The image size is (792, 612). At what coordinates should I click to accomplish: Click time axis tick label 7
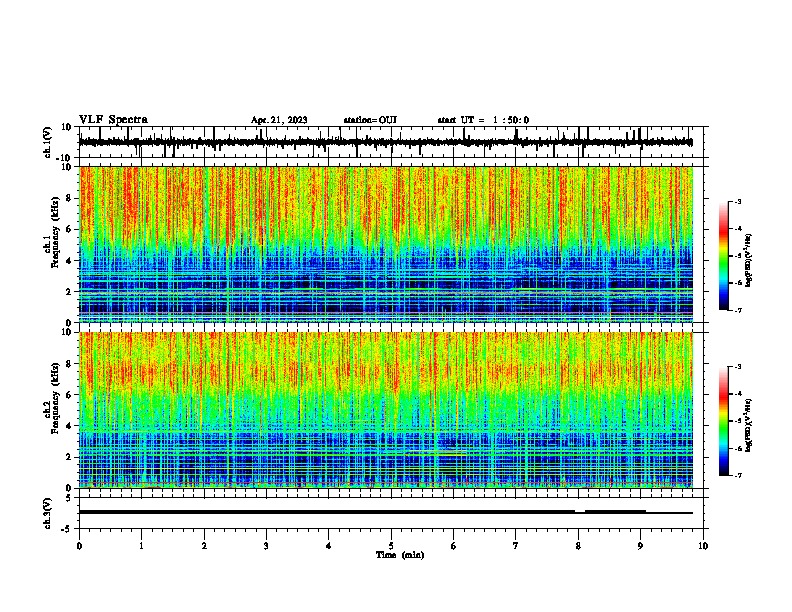click(x=516, y=546)
